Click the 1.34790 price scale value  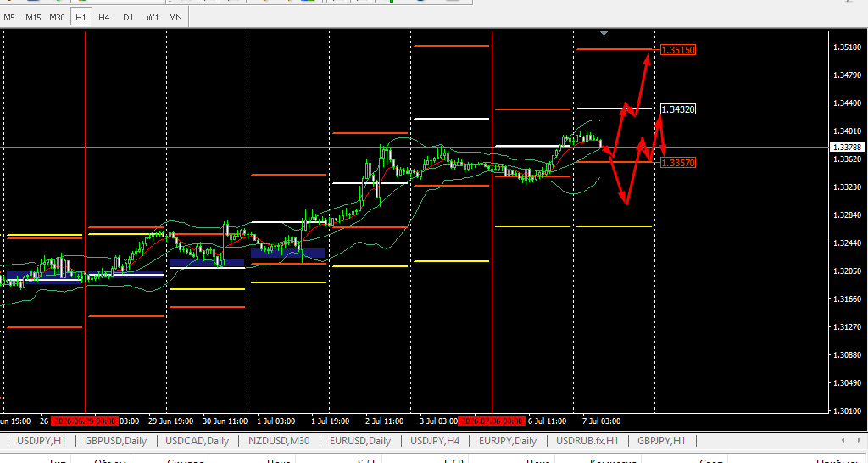point(847,75)
